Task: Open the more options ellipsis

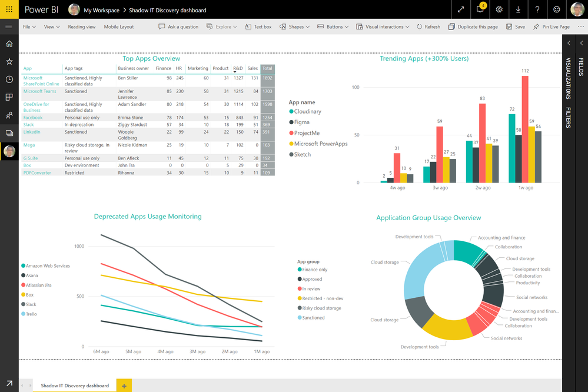Action: pos(580,26)
